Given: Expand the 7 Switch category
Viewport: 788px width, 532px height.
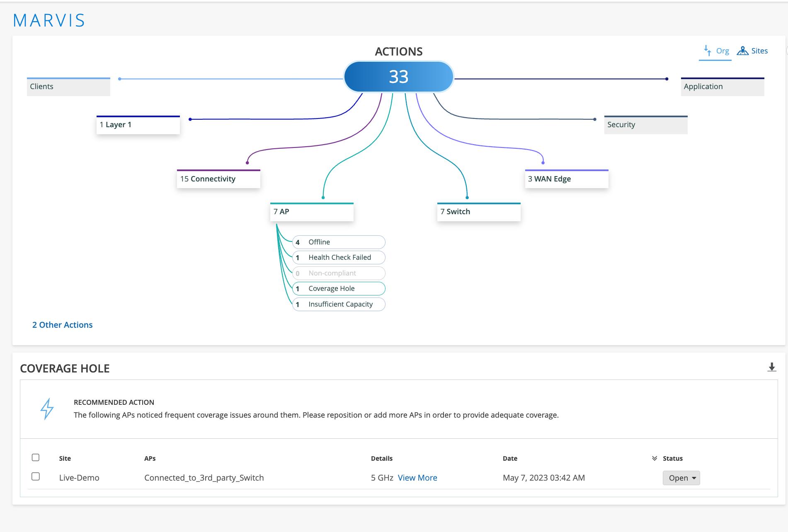Looking at the screenshot, I should point(478,212).
